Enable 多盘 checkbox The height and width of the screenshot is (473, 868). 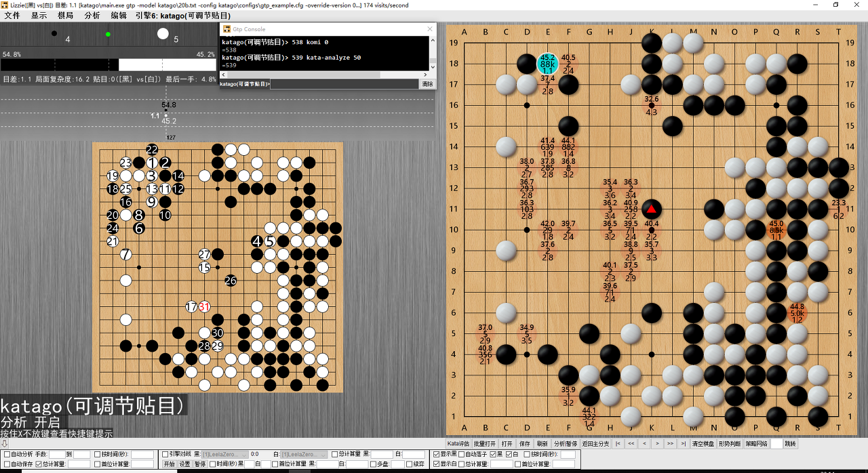pyautogui.click(x=374, y=464)
